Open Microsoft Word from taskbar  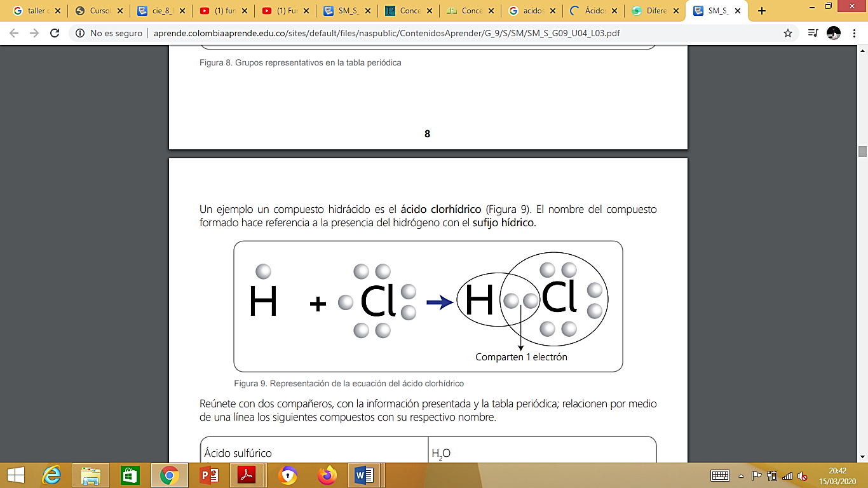pyautogui.click(x=365, y=475)
